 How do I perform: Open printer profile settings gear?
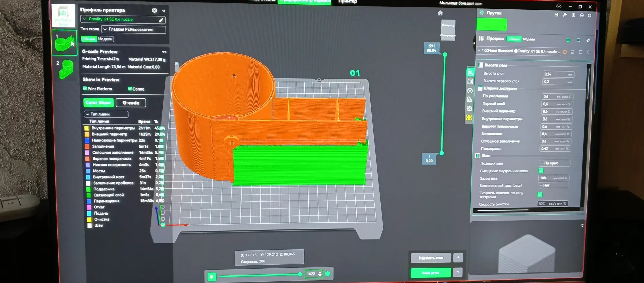(x=154, y=10)
